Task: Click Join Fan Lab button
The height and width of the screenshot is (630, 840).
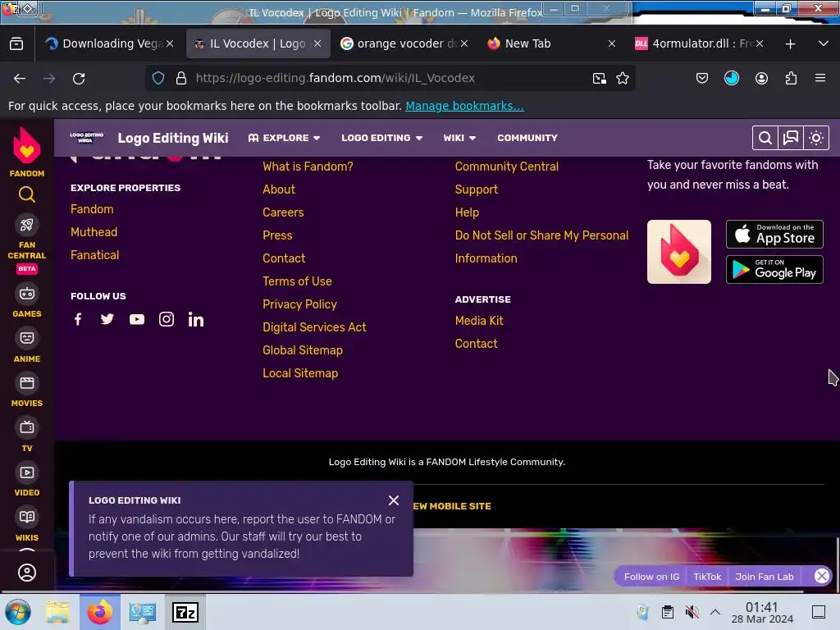Action: pyautogui.click(x=765, y=577)
